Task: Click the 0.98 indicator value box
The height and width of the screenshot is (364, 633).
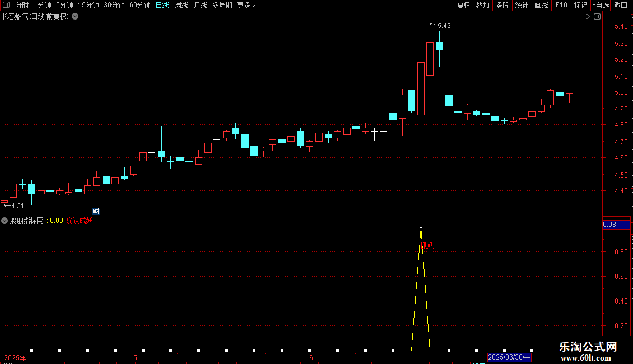Action: click(616, 225)
